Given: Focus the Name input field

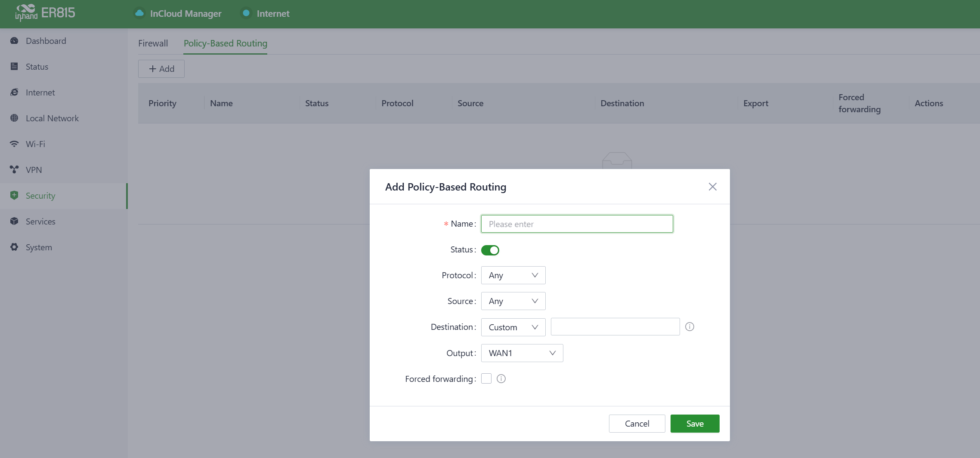Looking at the screenshot, I should 577,224.
